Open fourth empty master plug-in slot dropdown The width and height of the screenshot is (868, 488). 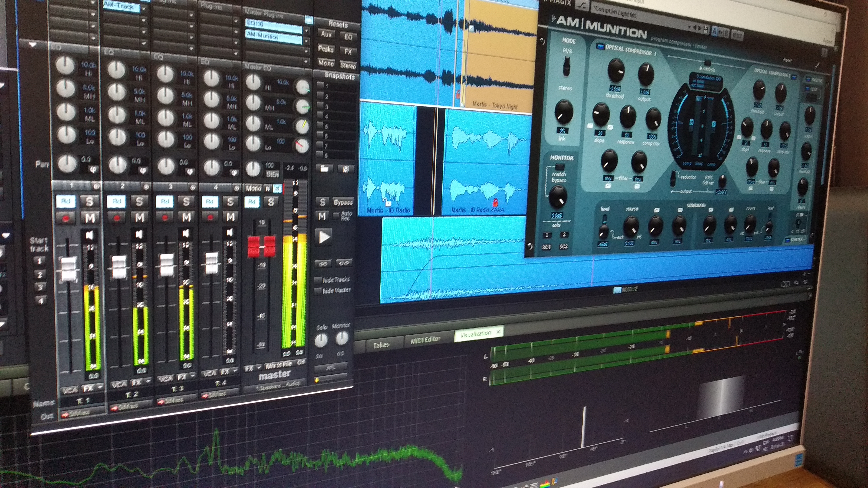pos(306,62)
